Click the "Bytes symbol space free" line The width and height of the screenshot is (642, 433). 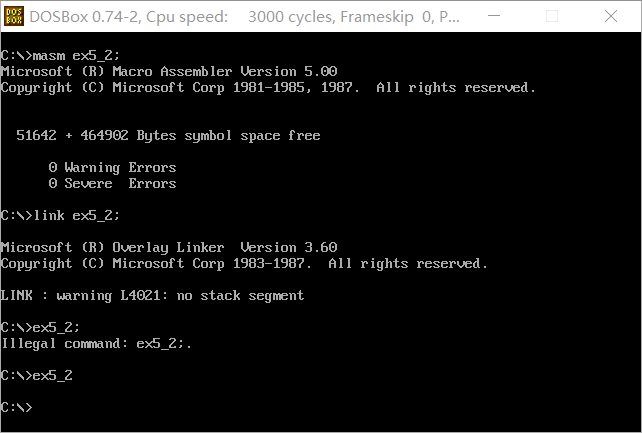coord(168,136)
